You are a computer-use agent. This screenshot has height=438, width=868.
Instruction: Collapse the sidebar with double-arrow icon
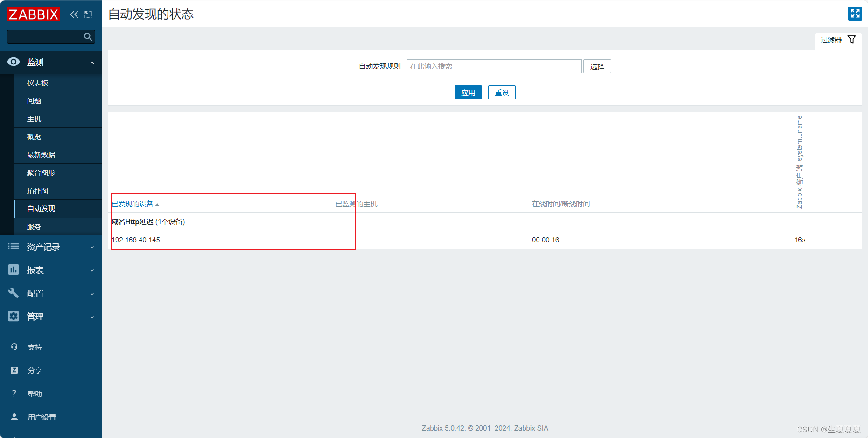(x=74, y=14)
